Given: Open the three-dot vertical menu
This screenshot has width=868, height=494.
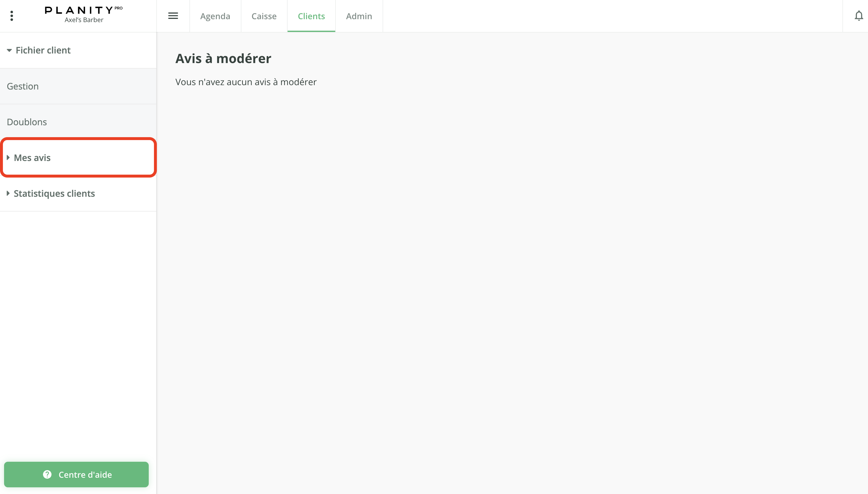Looking at the screenshot, I should tap(12, 16).
